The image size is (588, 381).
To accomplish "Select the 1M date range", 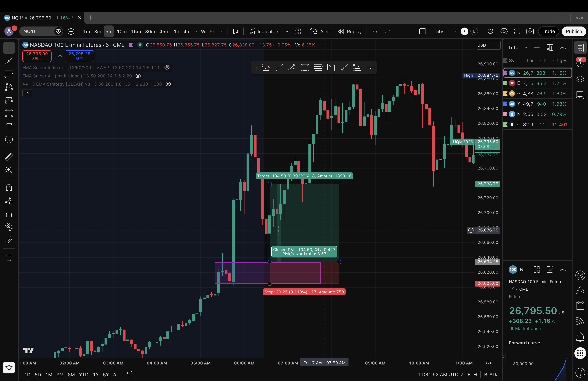I will 49,375.
